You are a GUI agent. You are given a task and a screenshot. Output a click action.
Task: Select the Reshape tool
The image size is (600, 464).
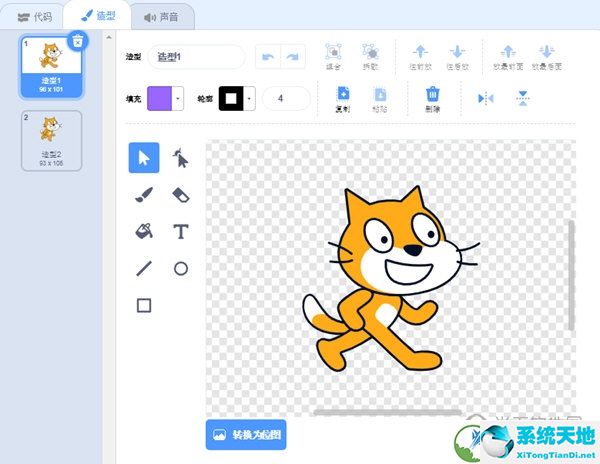pos(181,158)
